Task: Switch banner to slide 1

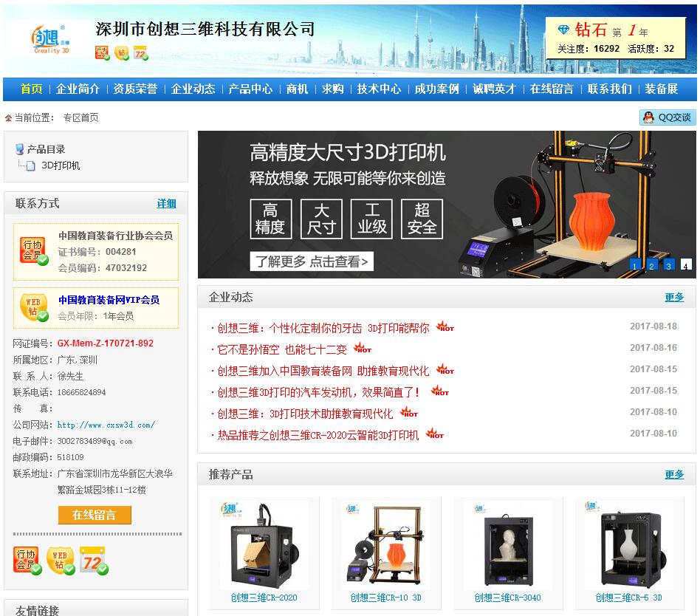Action: click(x=634, y=264)
